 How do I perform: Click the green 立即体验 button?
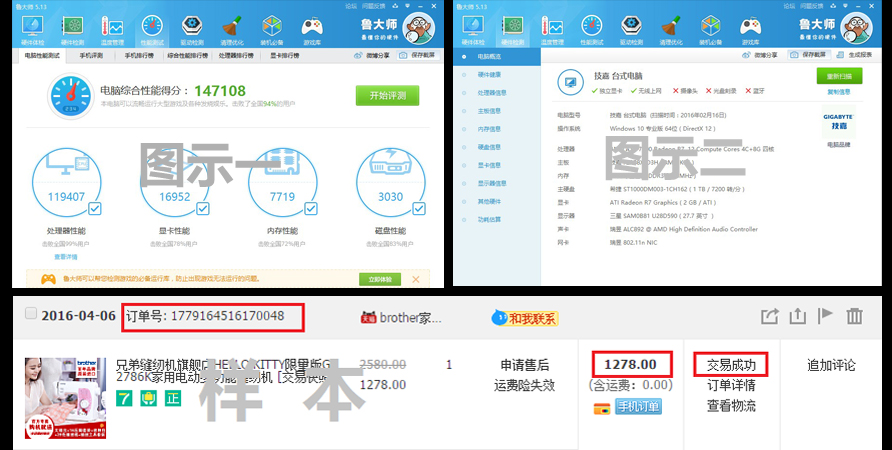[x=380, y=279]
